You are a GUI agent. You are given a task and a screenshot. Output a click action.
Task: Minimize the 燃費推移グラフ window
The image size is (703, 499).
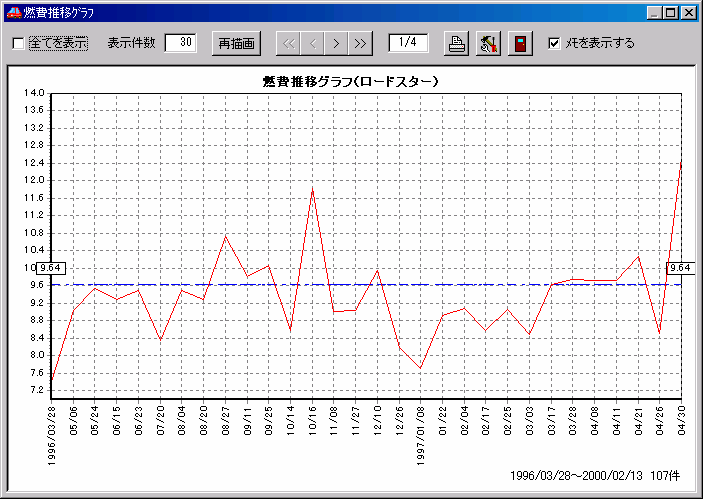click(x=656, y=13)
